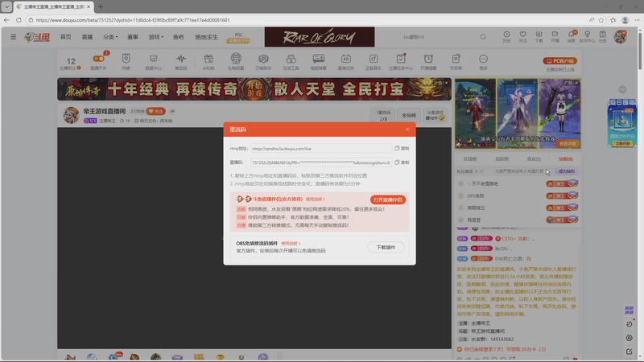This screenshot has width=644, height=362.
Task: Open the 节目单 toolbar icon
Action: pos(456,62)
